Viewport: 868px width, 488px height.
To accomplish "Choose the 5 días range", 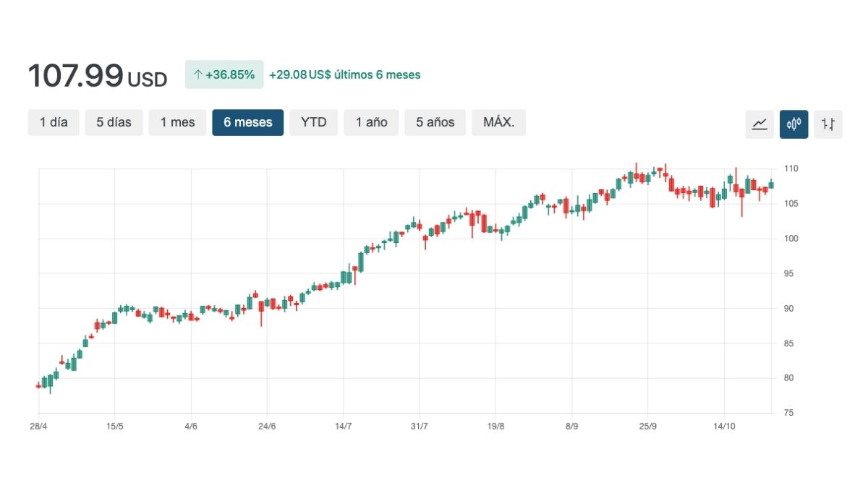I will [x=114, y=122].
